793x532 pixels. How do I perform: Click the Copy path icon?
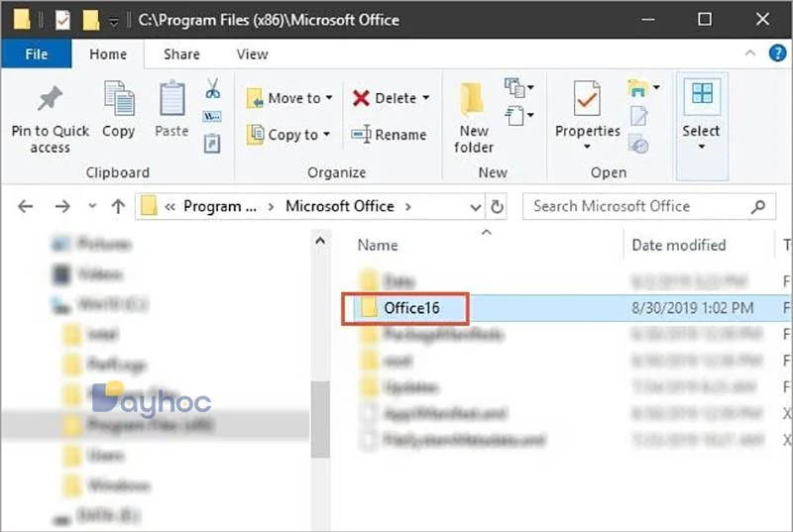pyautogui.click(x=212, y=117)
